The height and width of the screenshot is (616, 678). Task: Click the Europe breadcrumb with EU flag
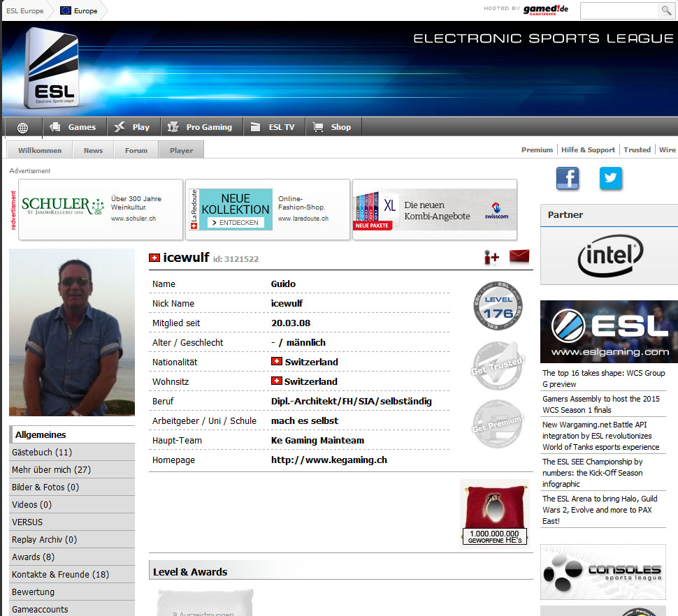coord(79,10)
